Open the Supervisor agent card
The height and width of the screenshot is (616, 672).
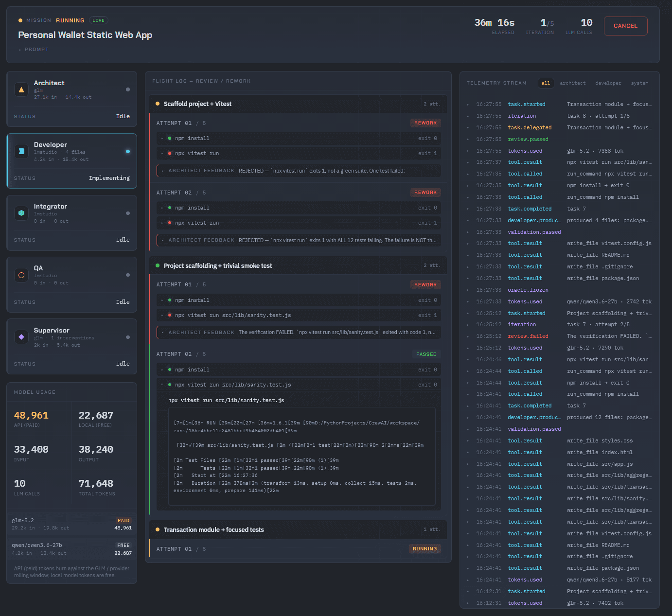coord(72,347)
